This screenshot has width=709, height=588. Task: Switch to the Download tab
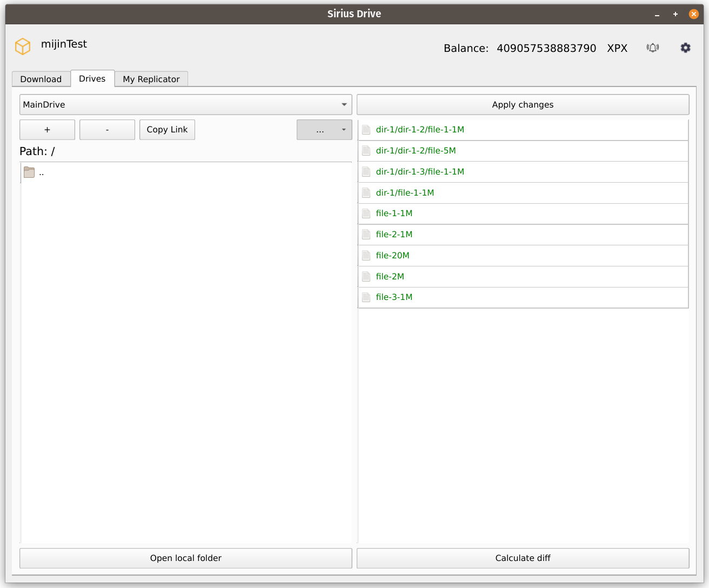41,79
